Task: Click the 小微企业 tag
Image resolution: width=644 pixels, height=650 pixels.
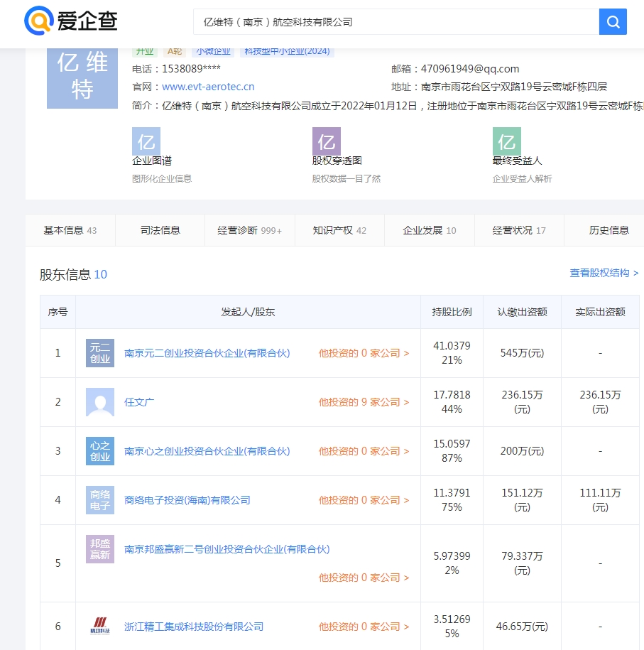Action: coord(213,52)
